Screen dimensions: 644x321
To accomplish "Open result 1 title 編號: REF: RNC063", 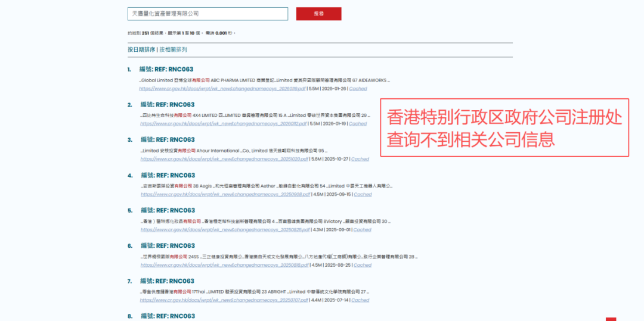I will click(x=166, y=69).
